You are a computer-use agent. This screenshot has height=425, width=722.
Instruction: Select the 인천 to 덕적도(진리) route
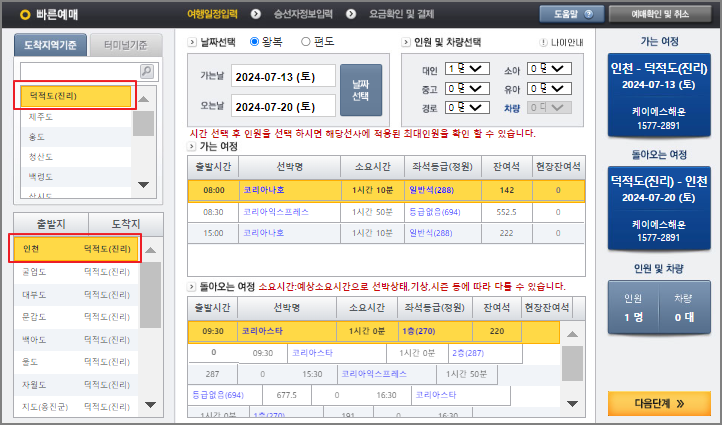click(76, 249)
